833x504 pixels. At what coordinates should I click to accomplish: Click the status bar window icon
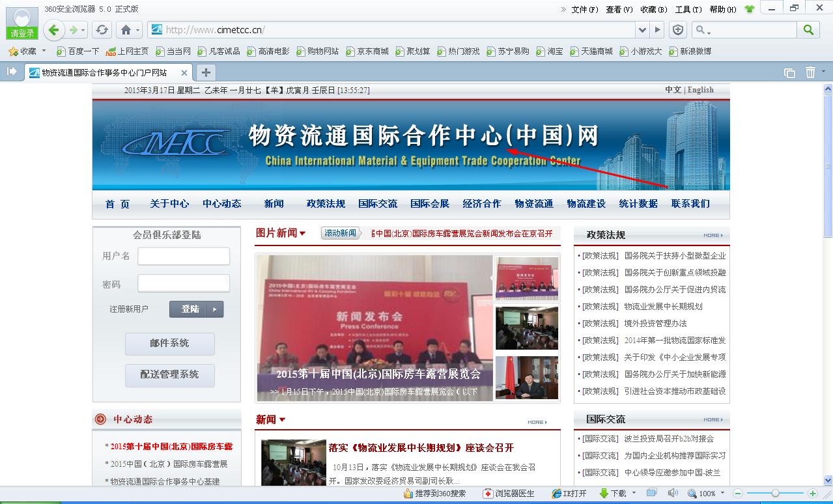point(651,493)
